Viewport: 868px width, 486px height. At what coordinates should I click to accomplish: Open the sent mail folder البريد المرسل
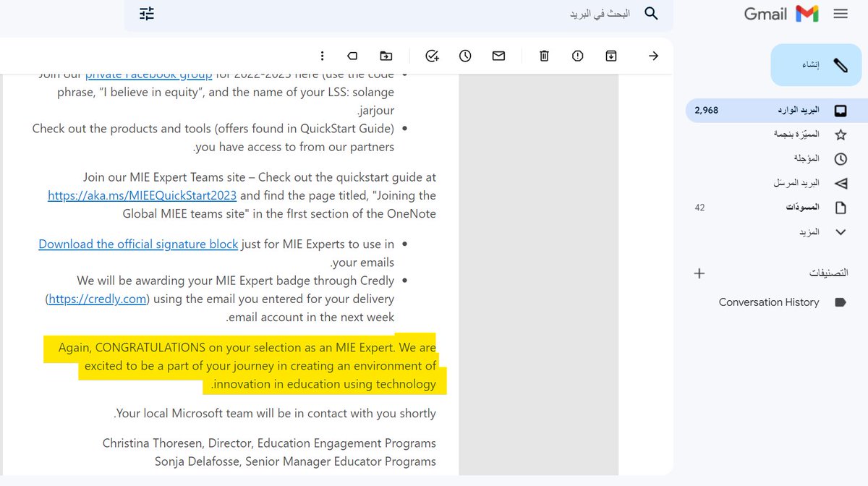(x=796, y=183)
